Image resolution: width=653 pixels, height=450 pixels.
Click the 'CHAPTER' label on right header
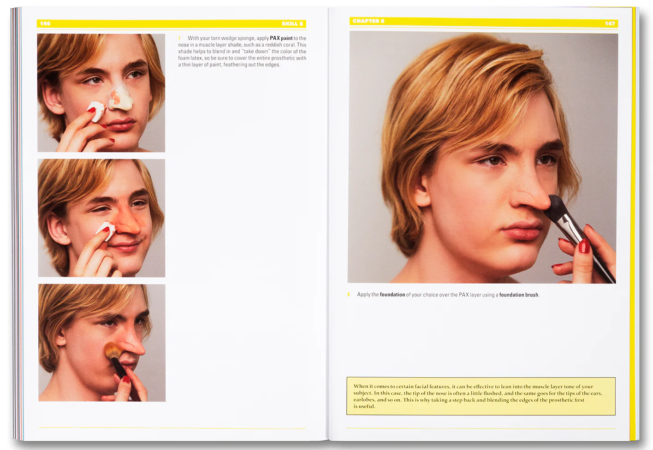pos(368,21)
